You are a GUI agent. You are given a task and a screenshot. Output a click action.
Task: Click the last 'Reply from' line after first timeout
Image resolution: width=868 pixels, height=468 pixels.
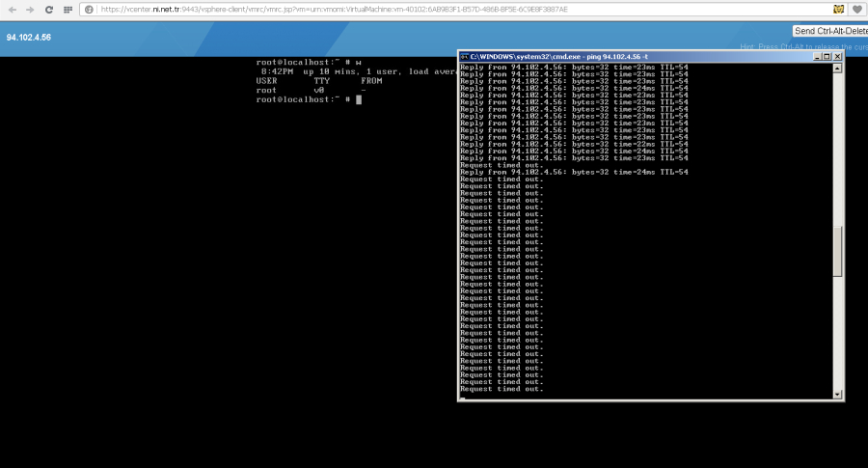click(574, 173)
